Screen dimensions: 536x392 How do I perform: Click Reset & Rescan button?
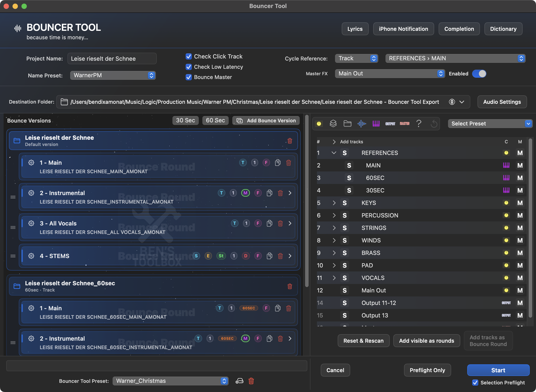coord(363,340)
